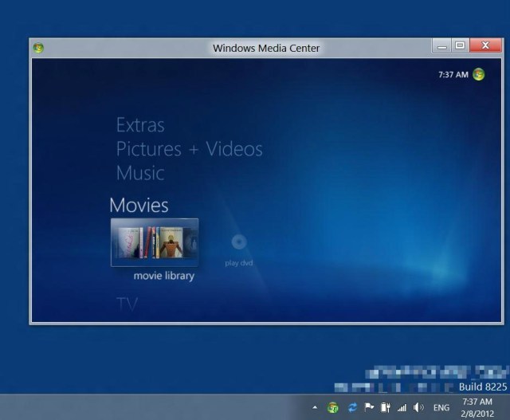Open the blue sync arrows tray icon
Image resolution: width=510 pixels, height=420 pixels.
pyautogui.click(x=352, y=407)
